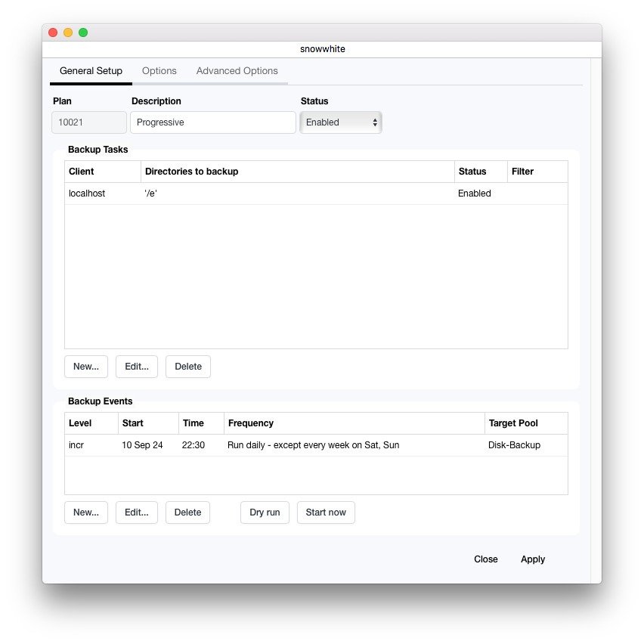
Task: Select the localhost backup task row
Action: click(x=315, y=194)
